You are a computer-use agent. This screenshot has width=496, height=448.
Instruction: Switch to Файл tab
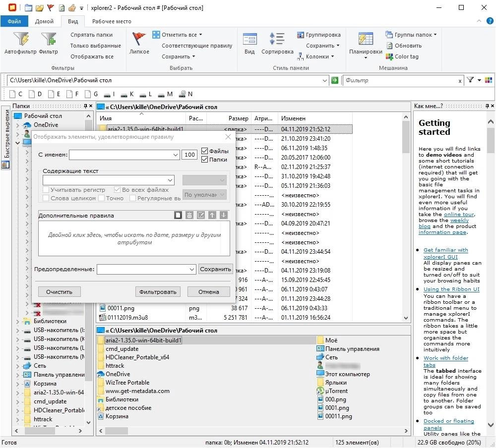tap(14, 21)
